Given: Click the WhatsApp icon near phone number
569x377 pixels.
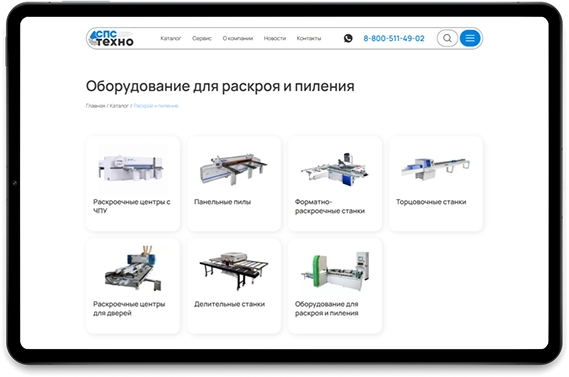Looking at the screenshot, I should (x=348, y=38).
